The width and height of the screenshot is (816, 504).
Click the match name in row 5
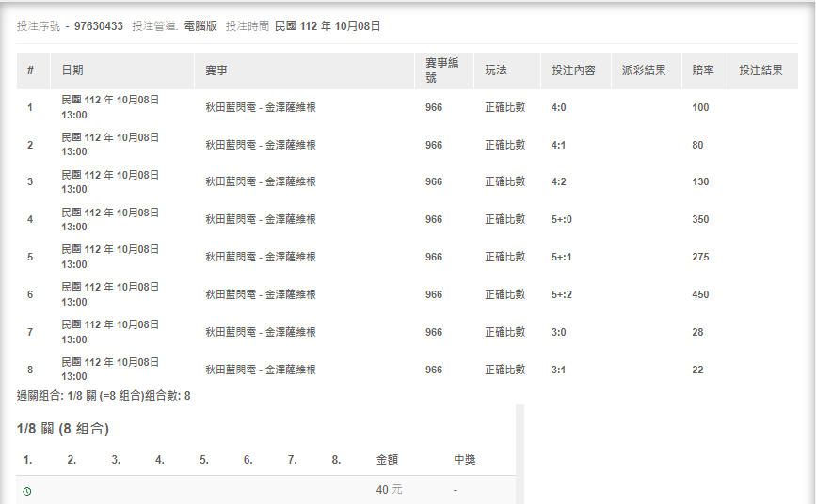(x=260, y=257)
